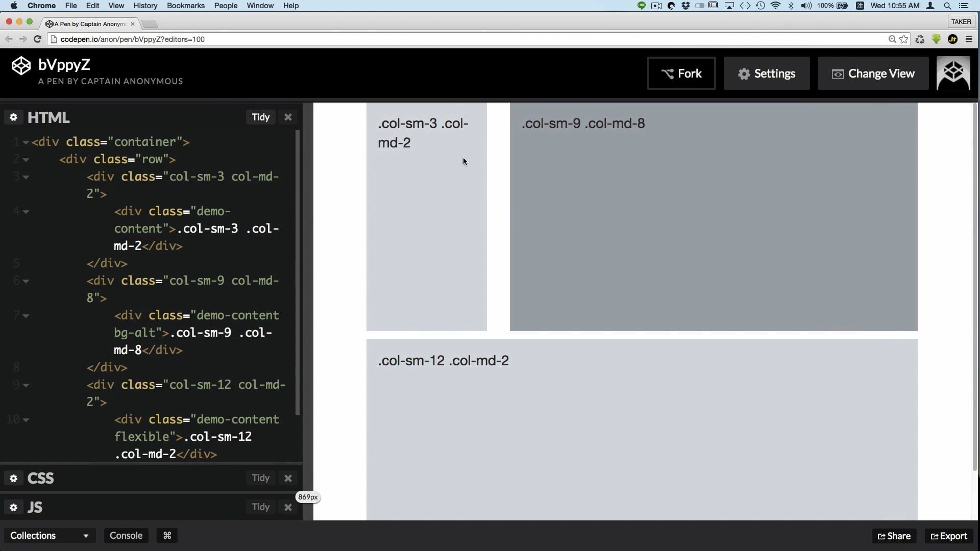
Task: Close the JS editor panel
Action: point(288,507)
